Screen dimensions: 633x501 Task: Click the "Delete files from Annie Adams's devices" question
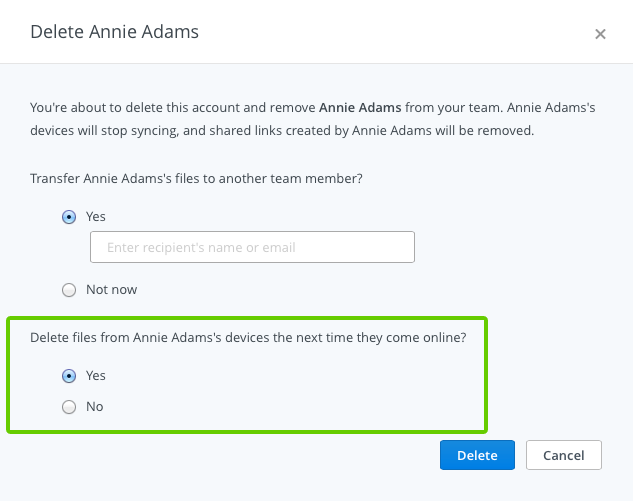(249, 338)
